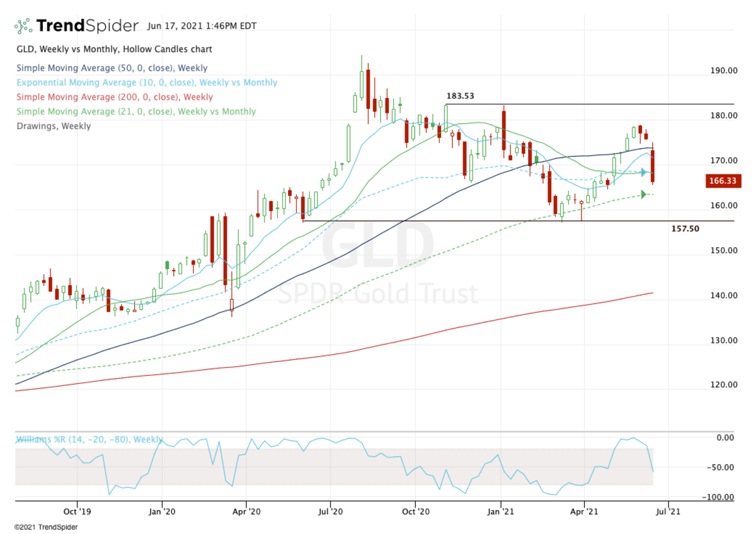
Task: Click the GLD Weekly vs Monthly chart title
Action: click(x=114, y=49)
